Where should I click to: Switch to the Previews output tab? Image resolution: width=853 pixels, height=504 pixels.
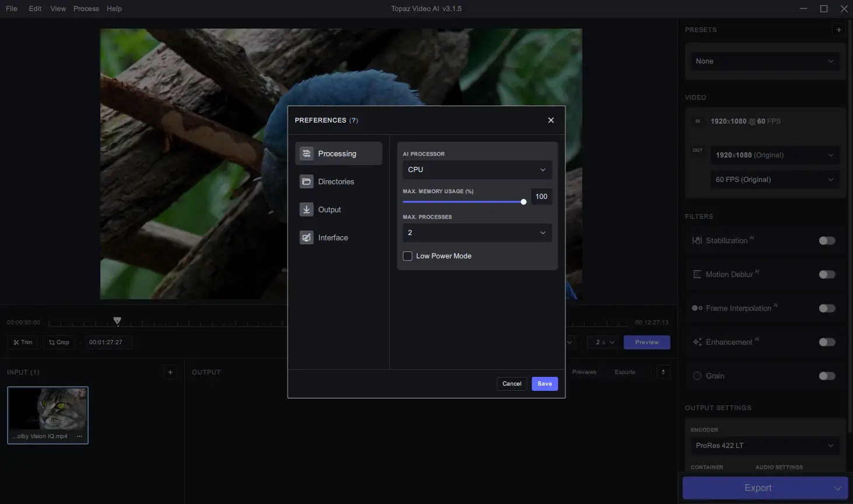point(584,372)
